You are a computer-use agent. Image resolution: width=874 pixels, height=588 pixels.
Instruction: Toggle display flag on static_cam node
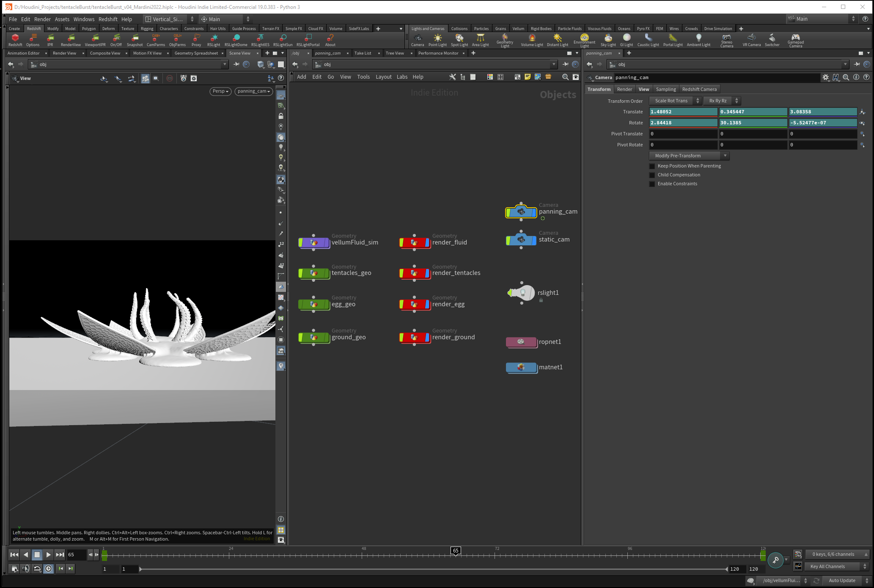[x=534, y=240]
